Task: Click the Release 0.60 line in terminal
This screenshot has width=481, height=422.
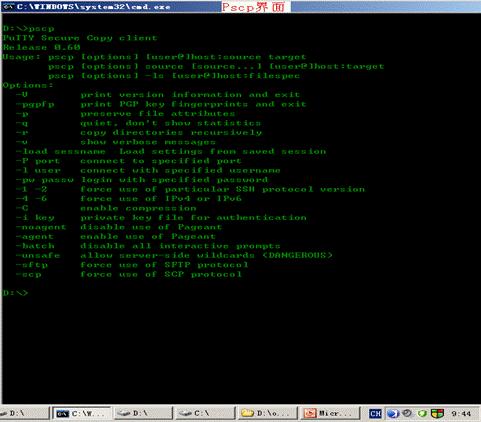Action: pyautogui.click(x=42, y=47)
